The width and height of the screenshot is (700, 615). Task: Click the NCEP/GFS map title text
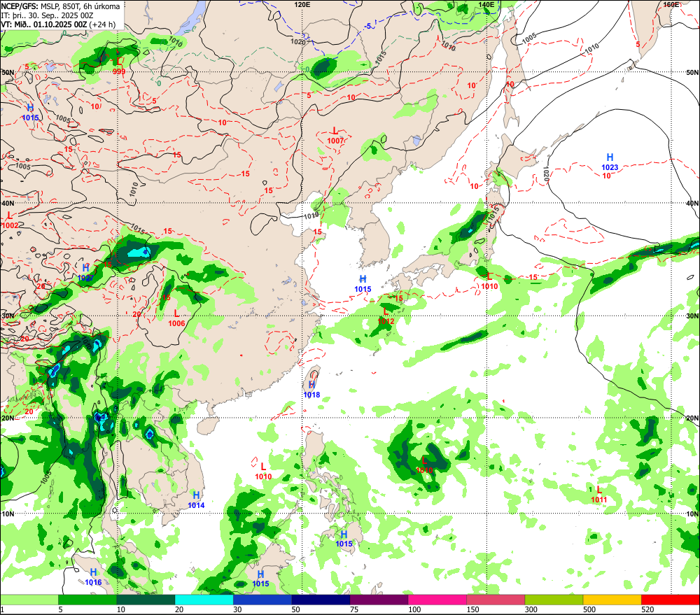60,6
